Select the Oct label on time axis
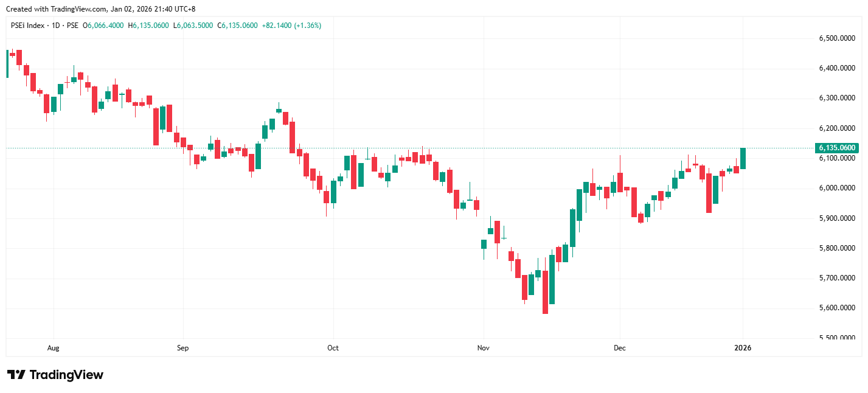This screenshot has height=393, width=868. (x=333, y=348)
